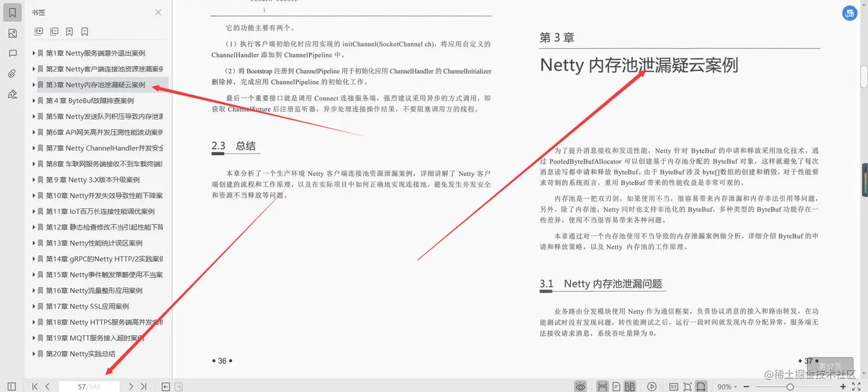The width and height of the screenshot is (868, 392).
Task: Start slideshow with the play icon
Action: click(652, 386)
